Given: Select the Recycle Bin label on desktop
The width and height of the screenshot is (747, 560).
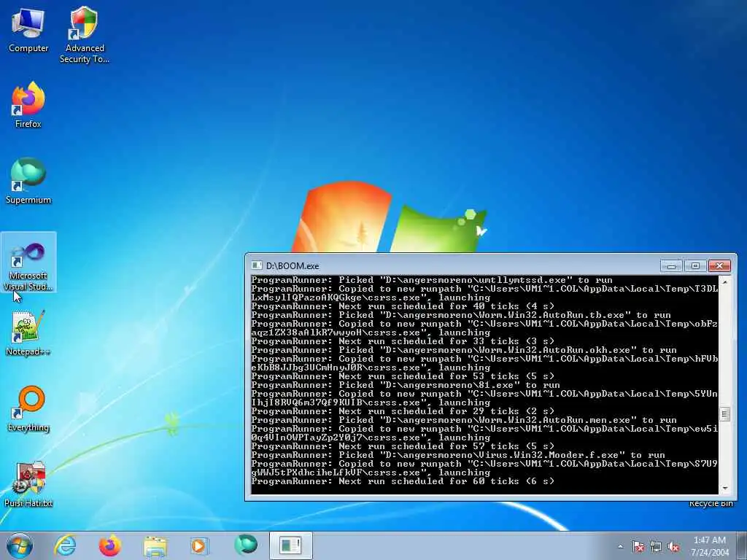Looking at the screenshot, I should (x=711, y=504).
